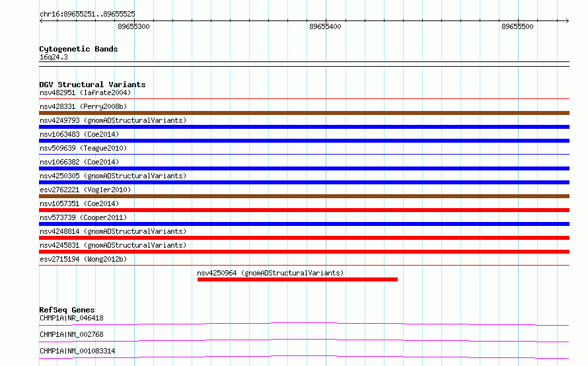Open the CHMP1A|NM_001083314 transcript label
This screenshot has height=366, width=588.
pyautogui.click(x=77, y=351)
